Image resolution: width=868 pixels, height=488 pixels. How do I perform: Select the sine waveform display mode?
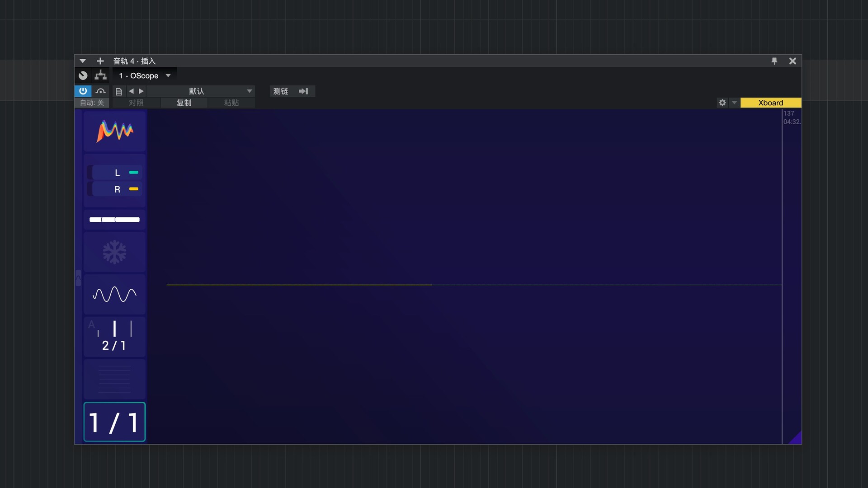click(x=114, y=294)
